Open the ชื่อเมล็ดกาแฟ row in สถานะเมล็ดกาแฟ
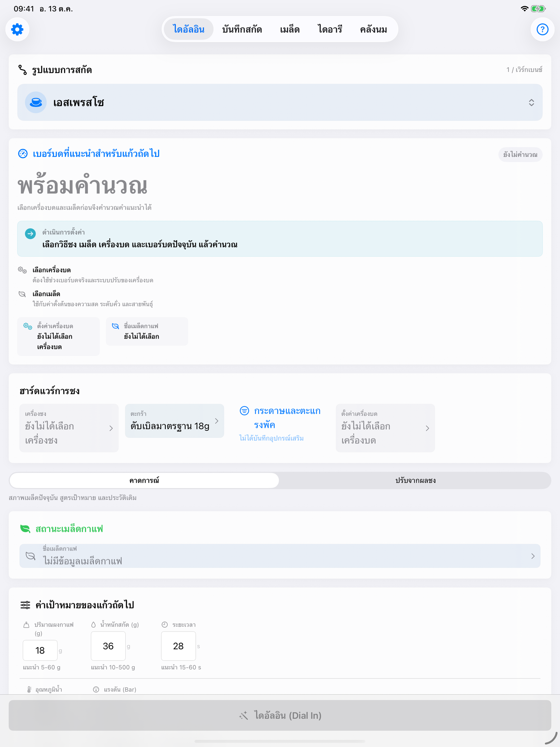This screenshot has height=747, width=560. 280,556
